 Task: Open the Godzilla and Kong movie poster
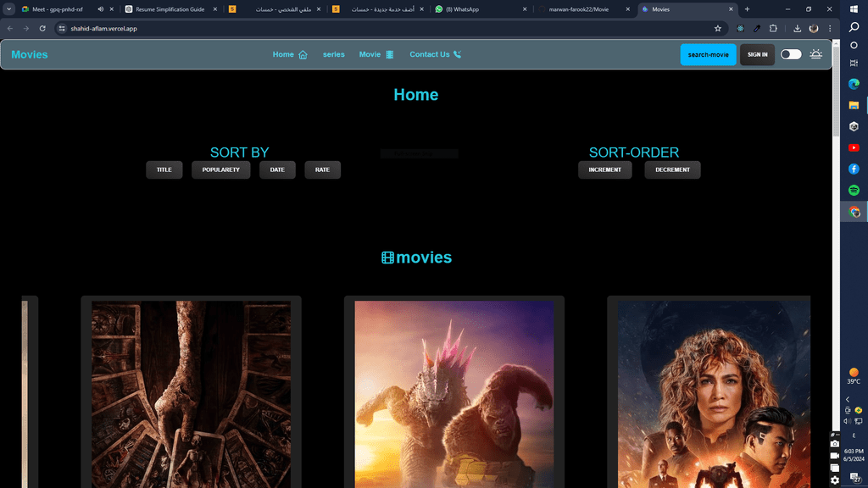[x=454, y=394]
